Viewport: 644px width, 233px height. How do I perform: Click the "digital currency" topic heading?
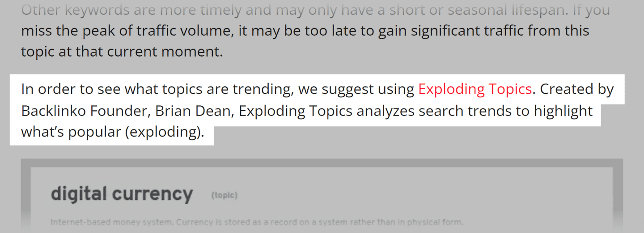coord(122,194)
